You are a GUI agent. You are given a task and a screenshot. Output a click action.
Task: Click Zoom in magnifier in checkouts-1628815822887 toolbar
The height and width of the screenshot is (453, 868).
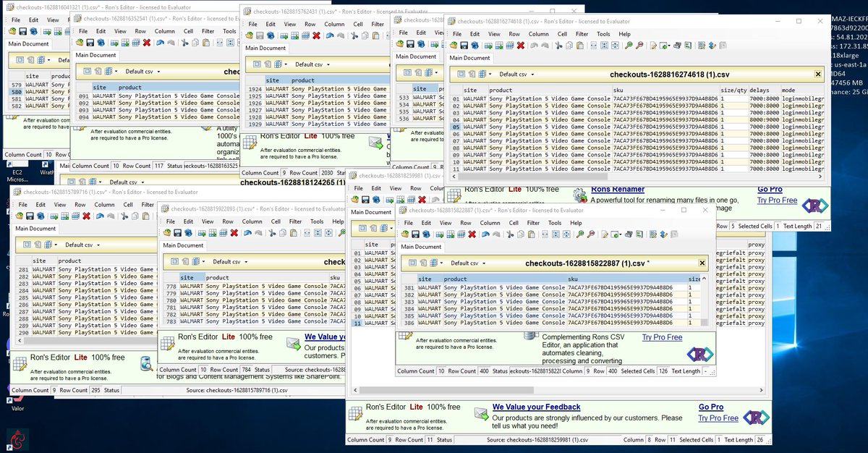(x=580, y=234)
